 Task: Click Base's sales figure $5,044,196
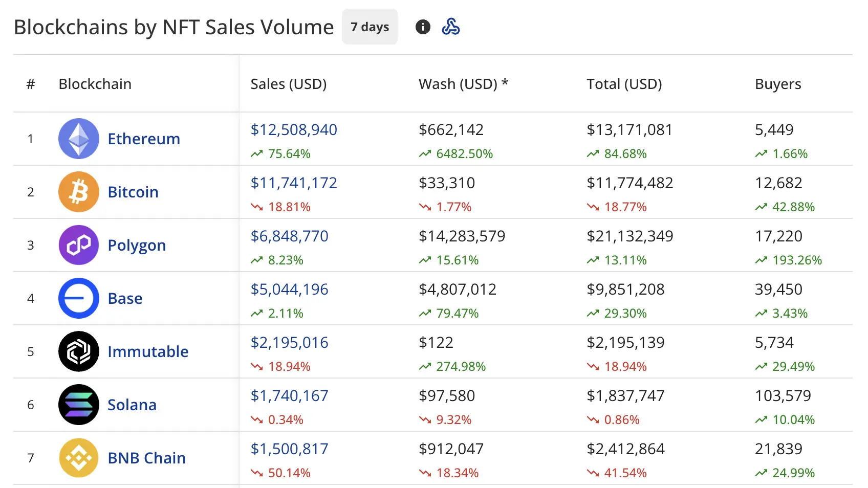289,289
